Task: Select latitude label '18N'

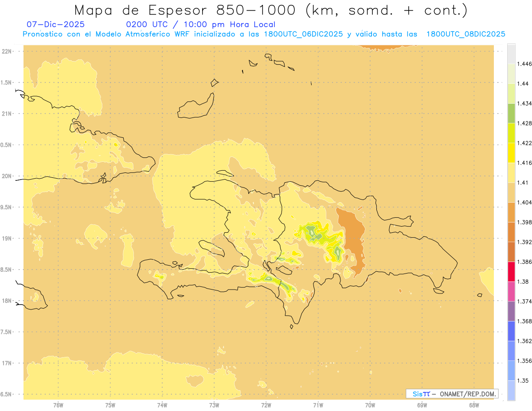Action: (8, 301)
